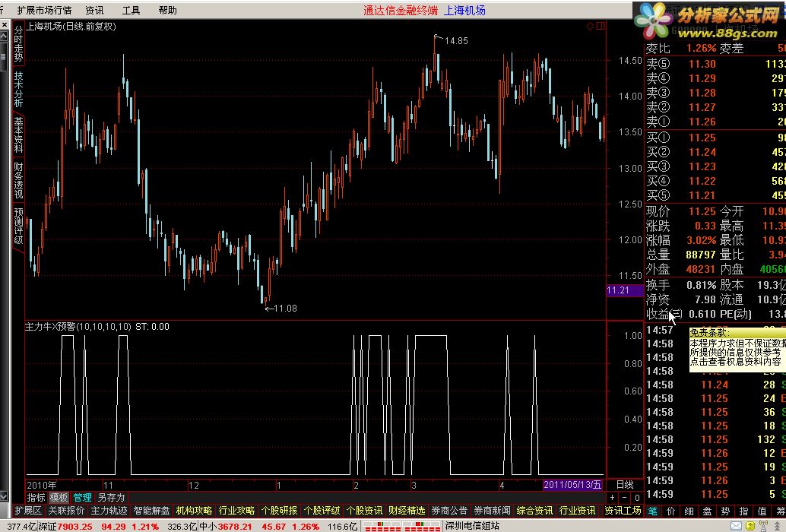Switch to the 券商公告 tab
This screenshot has width=786, height=532.
pyautogui.click(x=450, y=511)
